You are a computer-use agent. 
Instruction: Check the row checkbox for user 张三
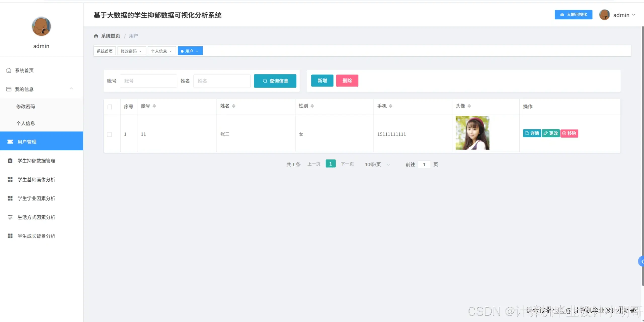(109, 135)
